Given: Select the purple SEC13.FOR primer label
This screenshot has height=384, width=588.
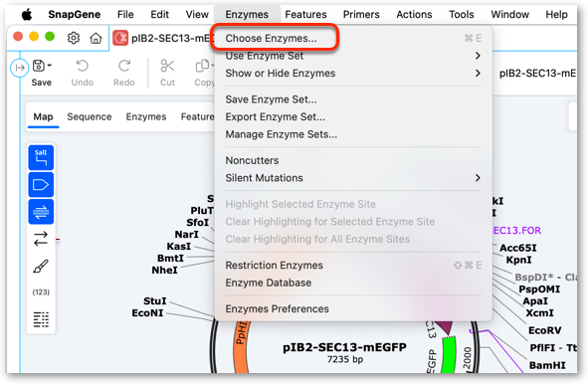Looking at the screenshot, I should (x=516, y=230).
